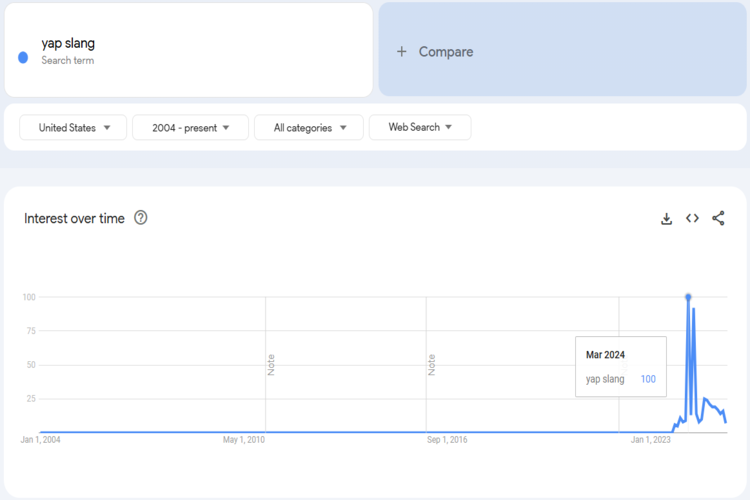Add a comparison term via Compare

click(562, 49)
